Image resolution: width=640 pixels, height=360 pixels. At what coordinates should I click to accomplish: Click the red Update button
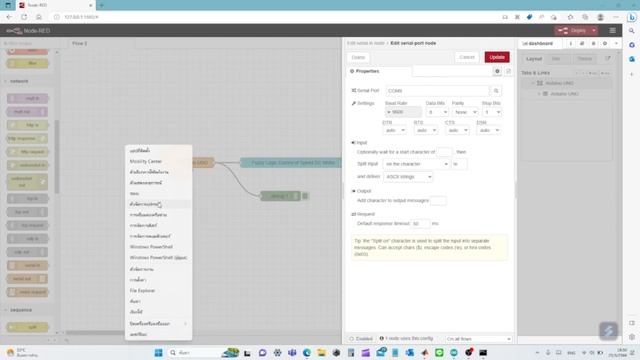pyautogui.click(x=497, y=57)
